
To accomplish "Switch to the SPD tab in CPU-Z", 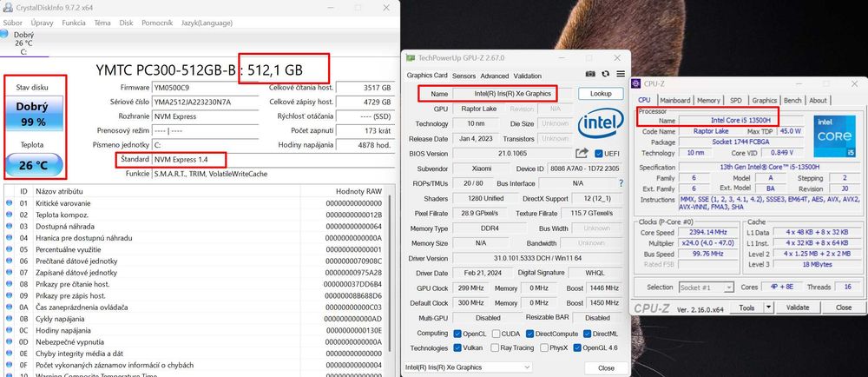I will click(x=736, y=101).
